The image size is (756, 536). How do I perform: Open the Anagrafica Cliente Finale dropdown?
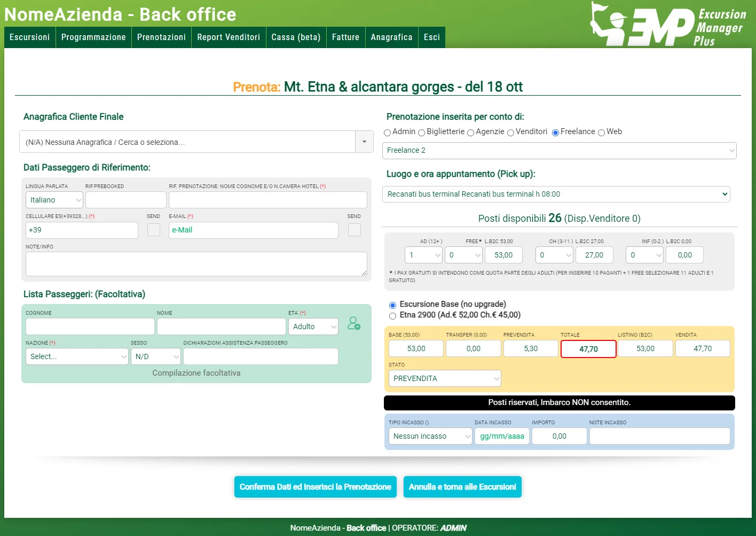coord(196,142)
